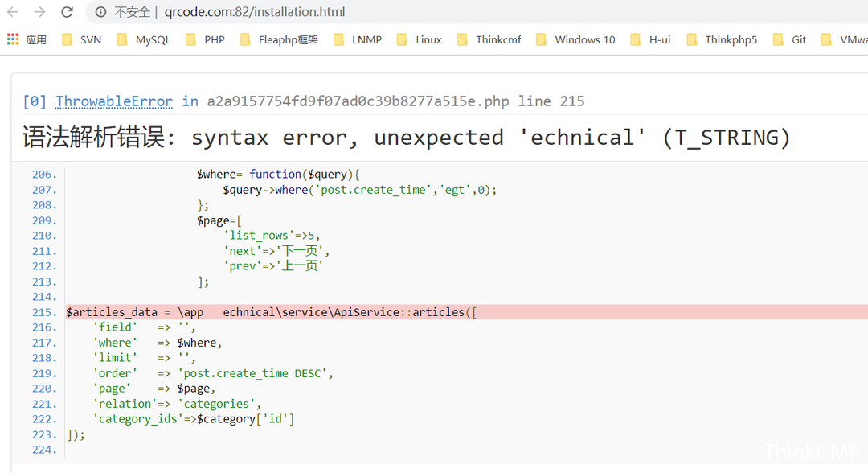Expand the LNMP bookmark folder
This screenshot has width=868, height=473.
click(x=358, y=39)
